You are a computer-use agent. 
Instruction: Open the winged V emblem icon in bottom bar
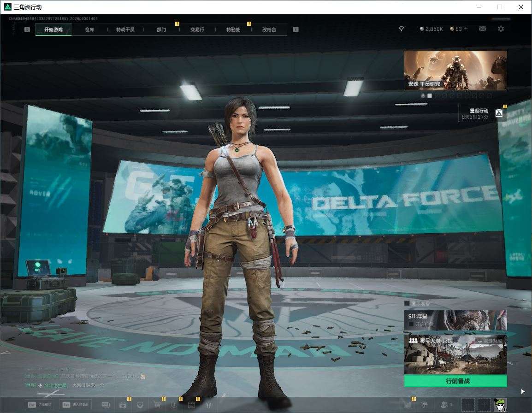[208, 405]
